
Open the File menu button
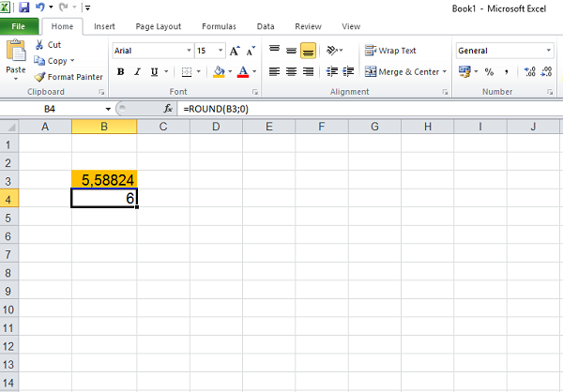coord(19,26)
